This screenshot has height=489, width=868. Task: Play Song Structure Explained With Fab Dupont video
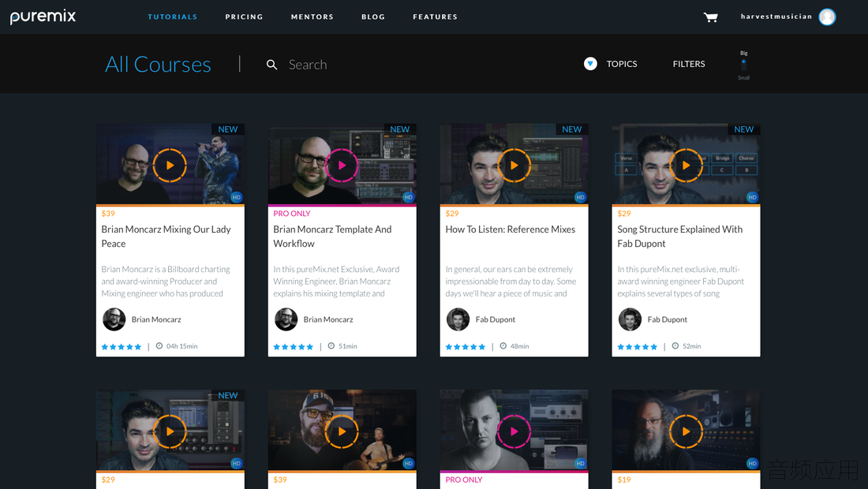pyautogui.click(x=685, y=166)
